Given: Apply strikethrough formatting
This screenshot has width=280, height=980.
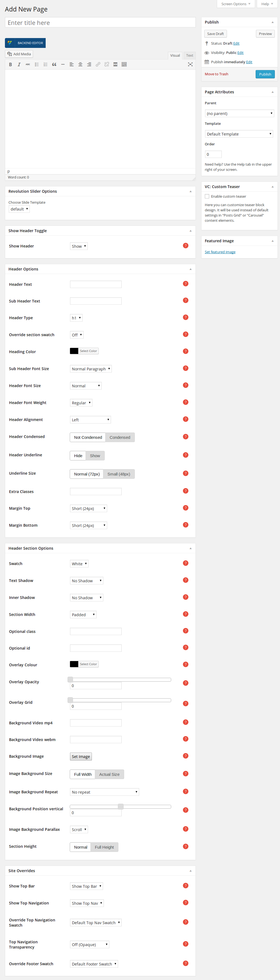Looking at the screenshot, I should (x=28, y=64).
